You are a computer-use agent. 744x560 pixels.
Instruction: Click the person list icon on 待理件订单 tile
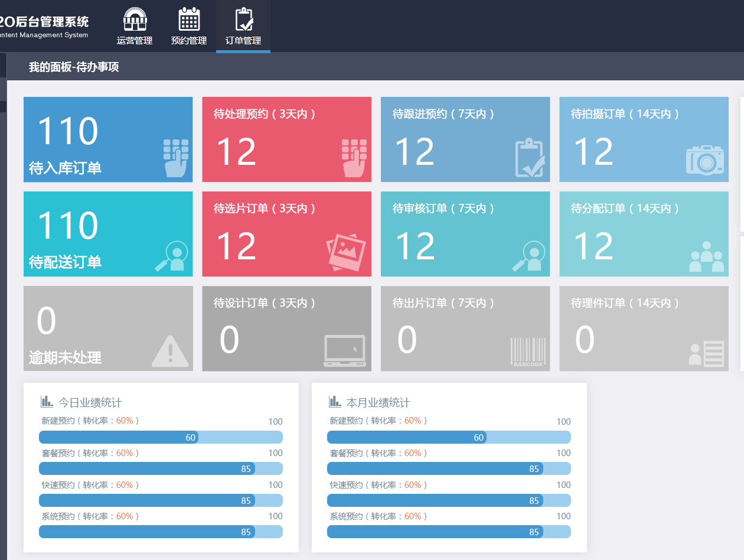click(x=706, y=353)
